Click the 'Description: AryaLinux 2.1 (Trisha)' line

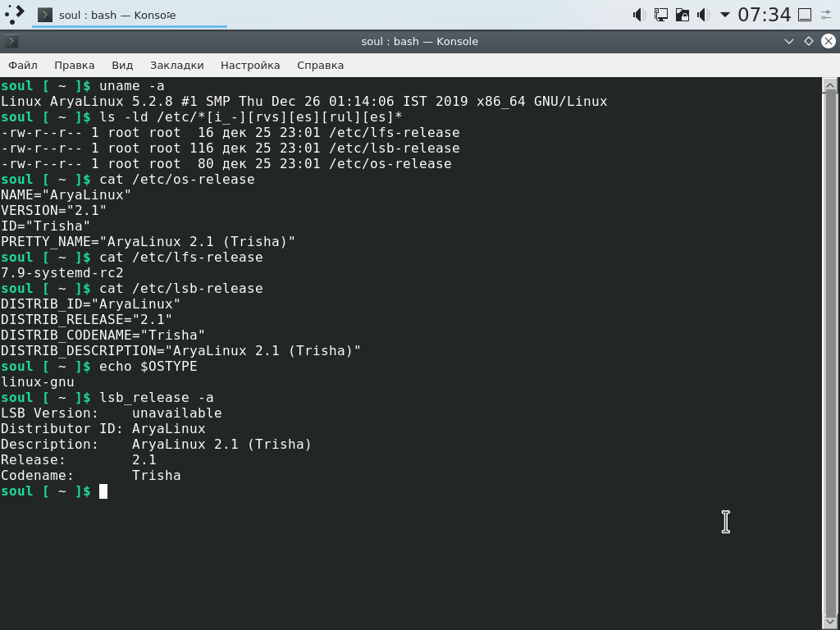156,444
